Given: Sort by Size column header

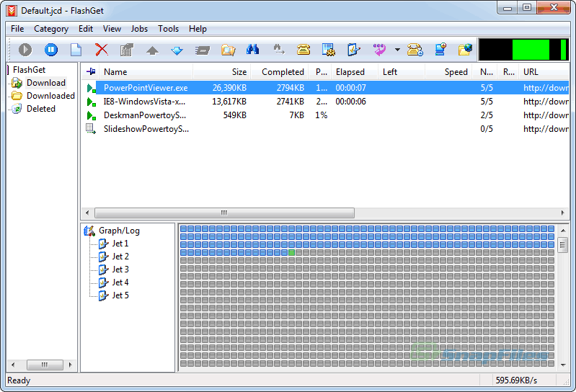Looking at the screenshot, I should coord(222,72).
